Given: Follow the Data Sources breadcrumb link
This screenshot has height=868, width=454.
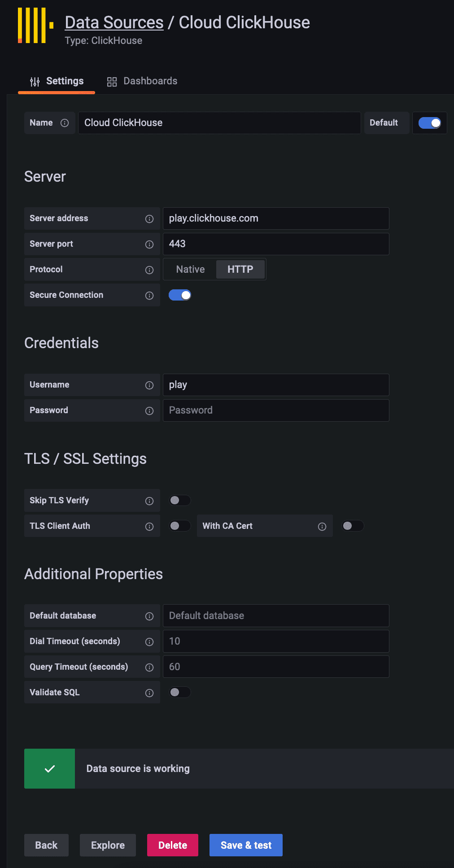Looking at the screenshot, I should 114,22.
